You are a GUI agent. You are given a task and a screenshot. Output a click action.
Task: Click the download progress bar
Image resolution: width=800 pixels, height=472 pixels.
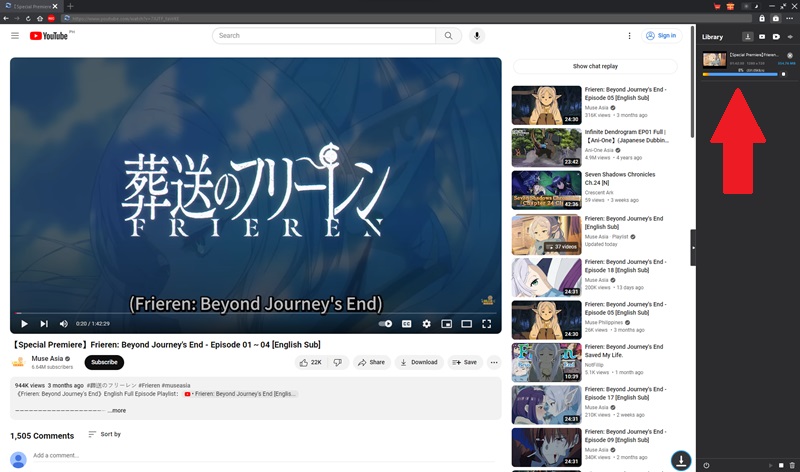pos(740,74)
